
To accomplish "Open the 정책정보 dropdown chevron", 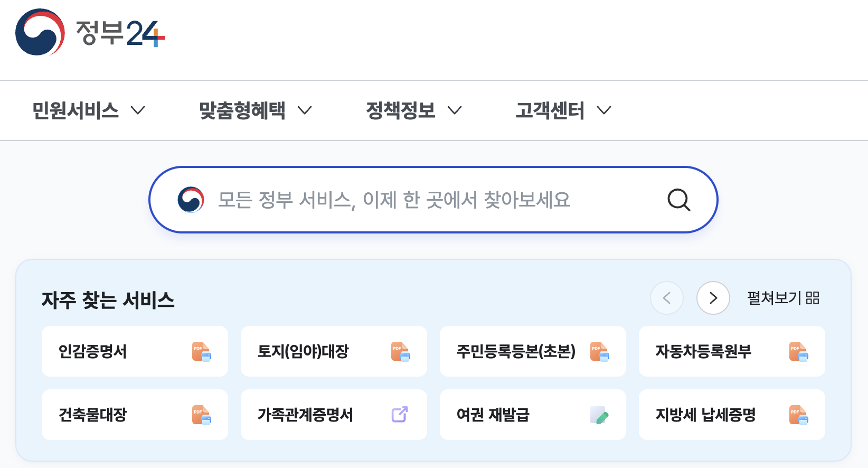I will point(455,110).
